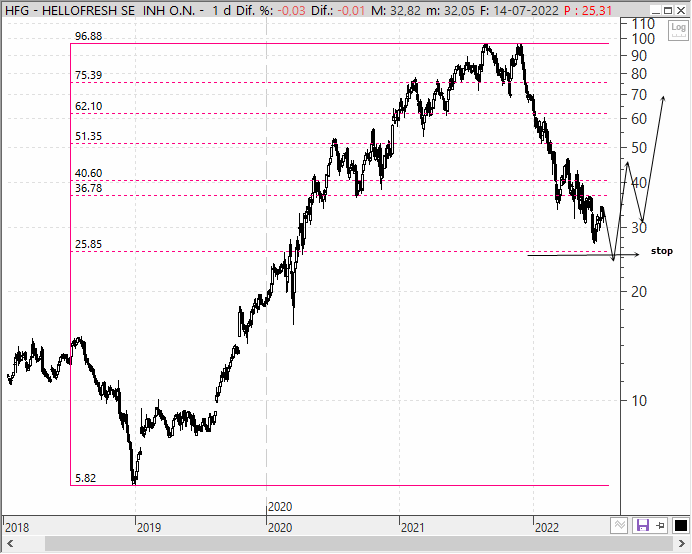Expand the double-chevron panel button
Screen dimensions: 692x554
coord(620,525)
